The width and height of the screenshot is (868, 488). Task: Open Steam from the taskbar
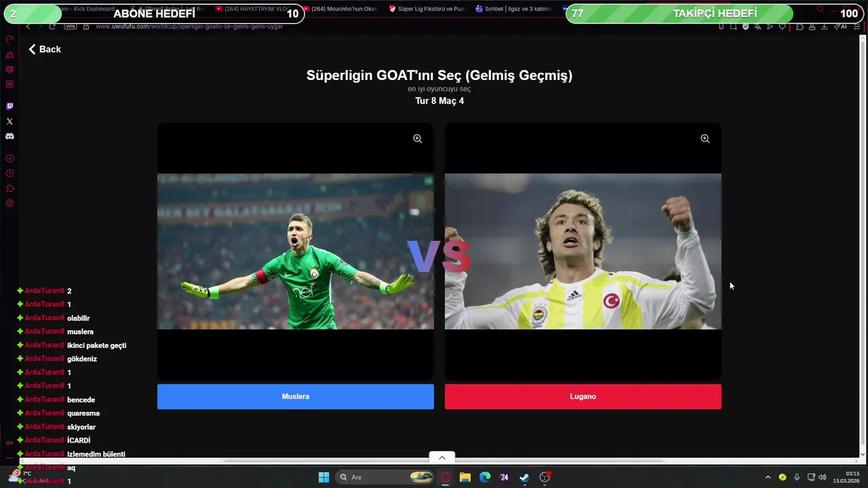[524, 477]
